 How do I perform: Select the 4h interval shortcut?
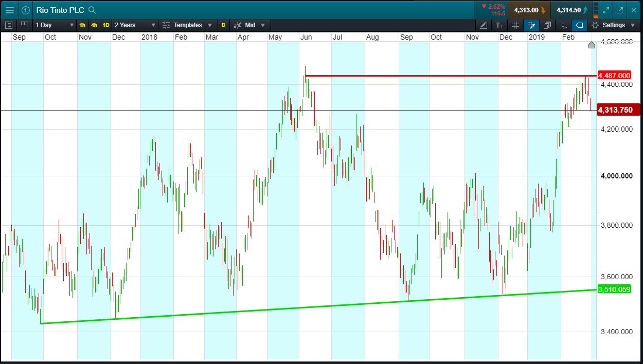click(94, 25)
